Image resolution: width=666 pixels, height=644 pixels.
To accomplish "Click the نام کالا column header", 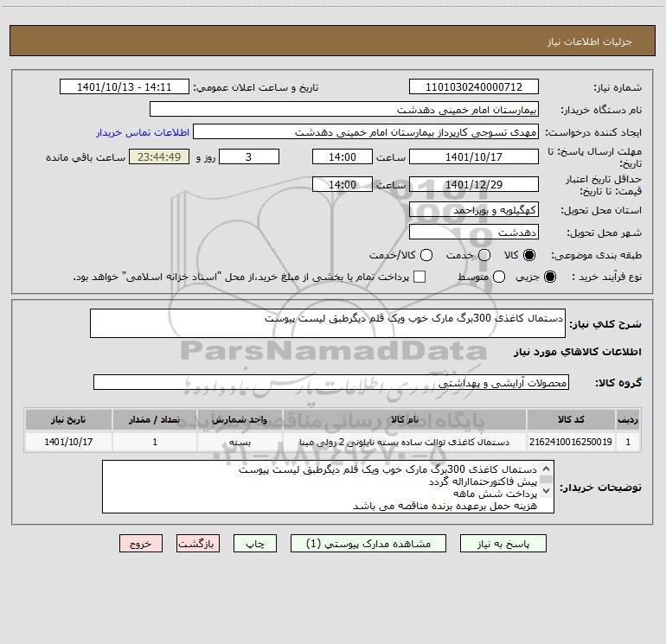I will click(405, 419).
